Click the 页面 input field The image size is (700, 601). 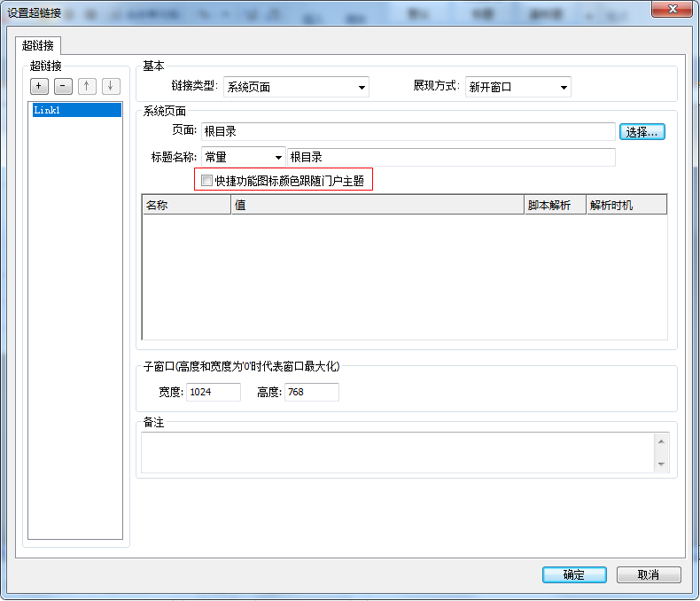coord(408,132)
